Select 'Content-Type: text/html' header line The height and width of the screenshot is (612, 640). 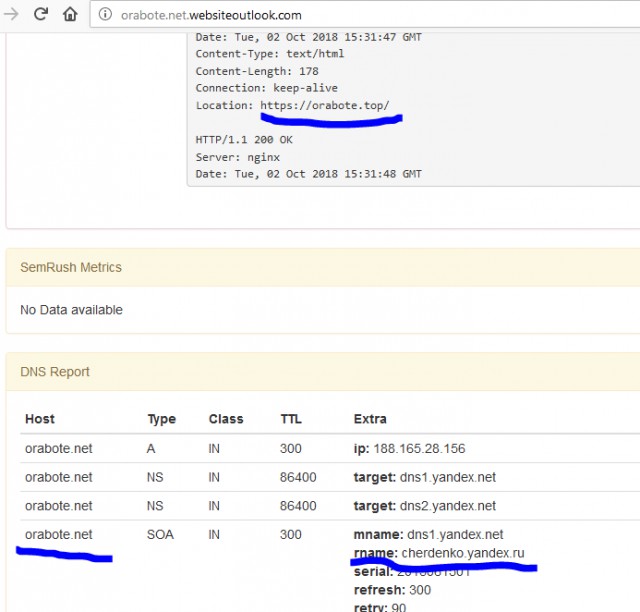click(270, 54)
